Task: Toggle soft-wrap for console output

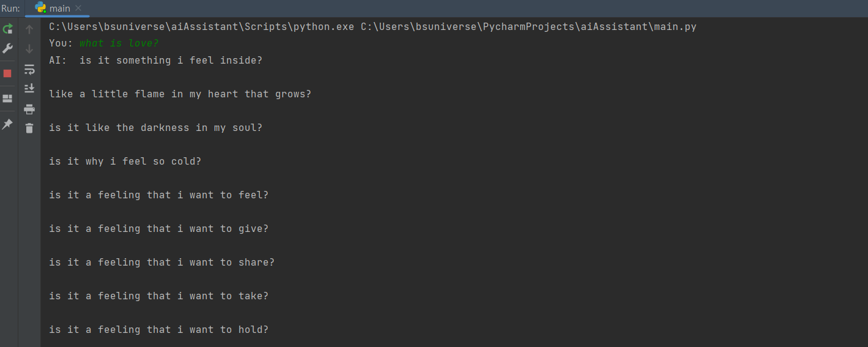Action: (29, 69)
